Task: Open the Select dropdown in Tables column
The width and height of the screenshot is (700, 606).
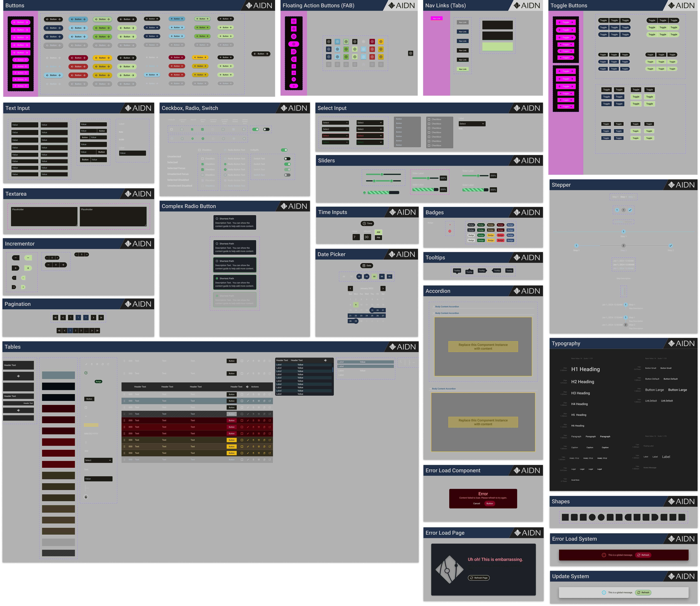Action: click(98, 460)
